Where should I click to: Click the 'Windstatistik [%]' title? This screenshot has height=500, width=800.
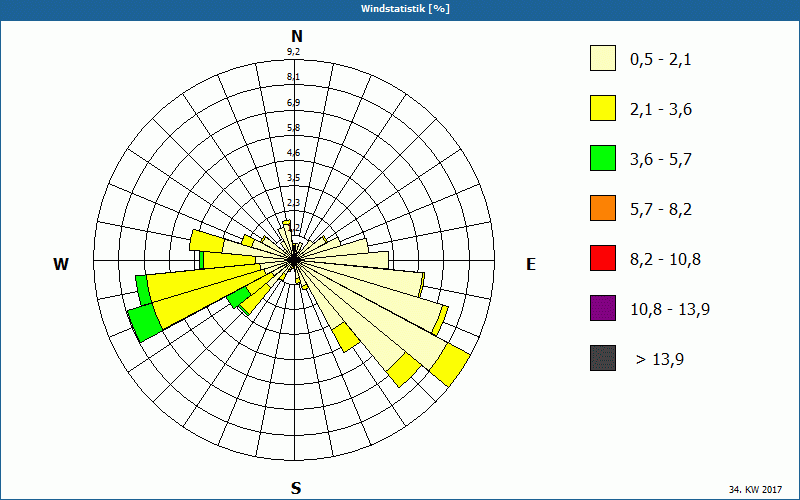point(405,9)
